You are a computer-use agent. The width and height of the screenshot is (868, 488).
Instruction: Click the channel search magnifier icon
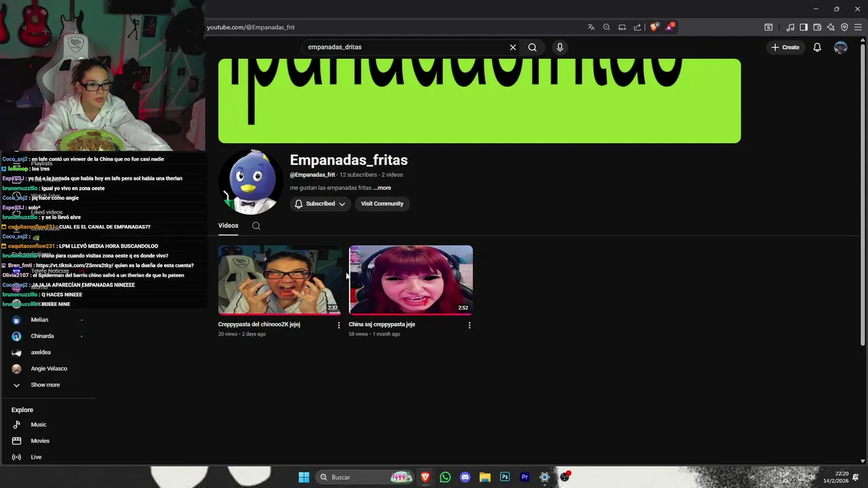[x=256, y=226]
